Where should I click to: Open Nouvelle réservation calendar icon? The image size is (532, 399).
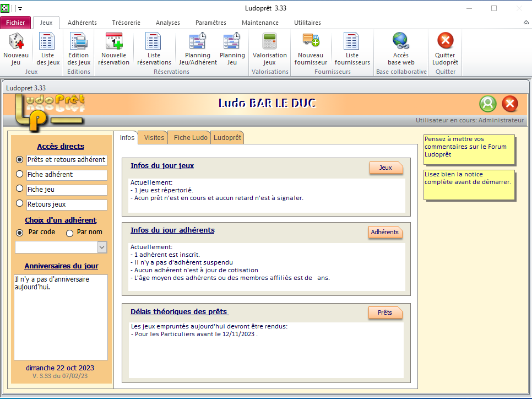tap(113, 41)
